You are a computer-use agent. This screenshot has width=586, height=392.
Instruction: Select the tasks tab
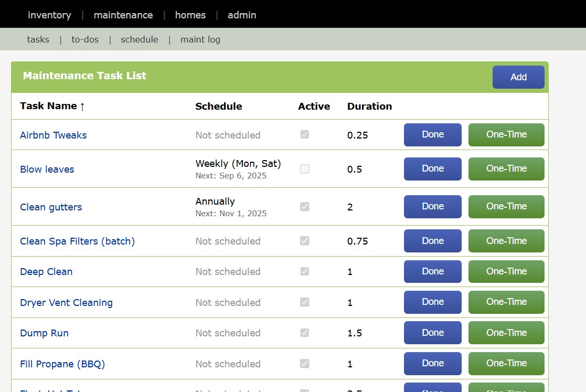pyautogui.click(x=38, y=39)
